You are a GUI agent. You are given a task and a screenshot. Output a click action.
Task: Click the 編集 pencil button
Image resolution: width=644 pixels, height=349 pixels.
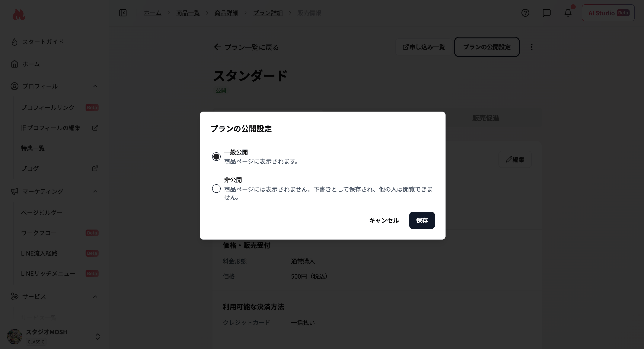515,160
